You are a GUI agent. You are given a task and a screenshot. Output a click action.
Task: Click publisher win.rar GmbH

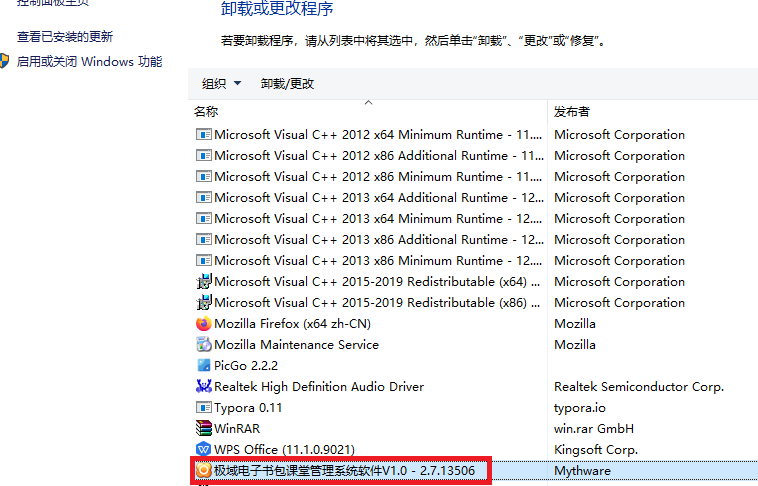click(x=594, y=428)
